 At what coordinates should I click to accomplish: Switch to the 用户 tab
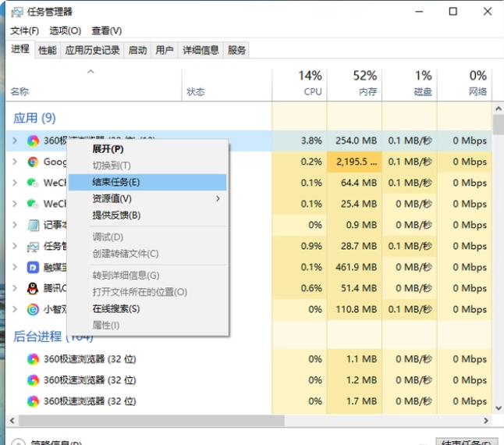click(x=165, y=51)
